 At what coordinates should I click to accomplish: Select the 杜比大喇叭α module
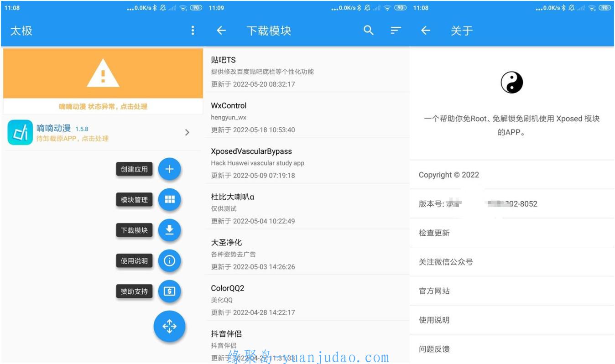pos(307,208)
